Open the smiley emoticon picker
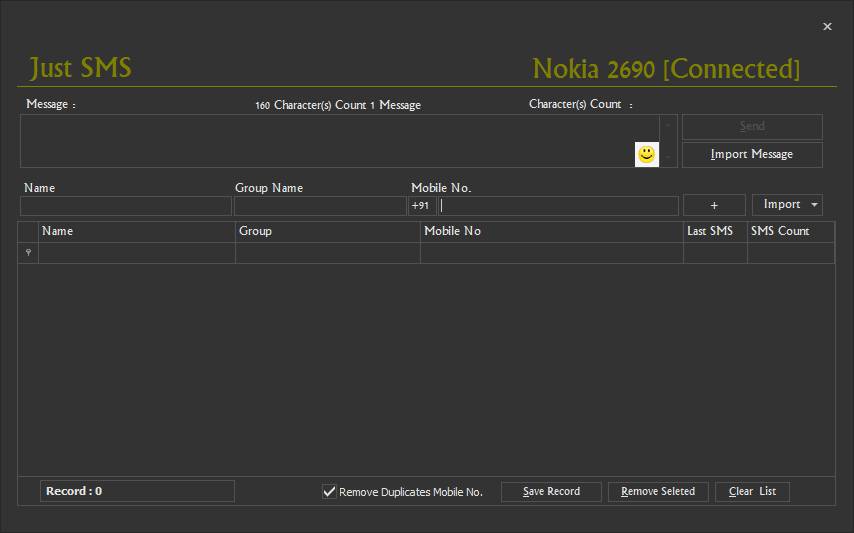Viewport: 854px width, 533px height. coord(646,155)
